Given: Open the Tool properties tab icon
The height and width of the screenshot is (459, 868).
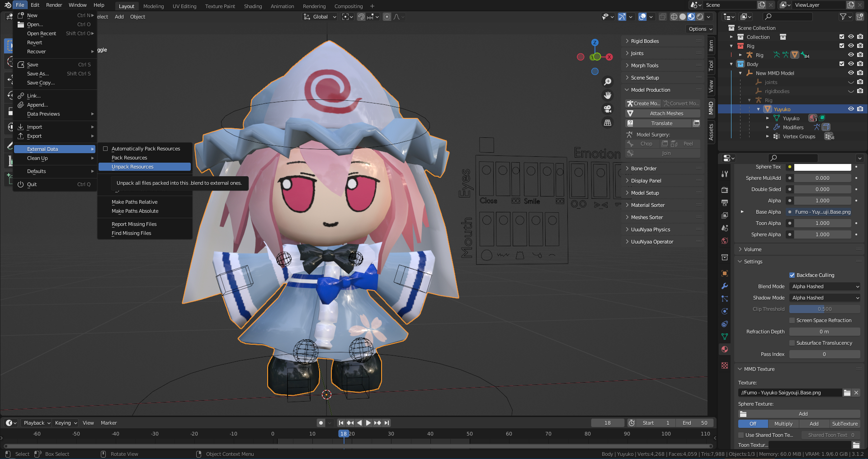Looking at the screenshot, I should [x=725, y=173].
